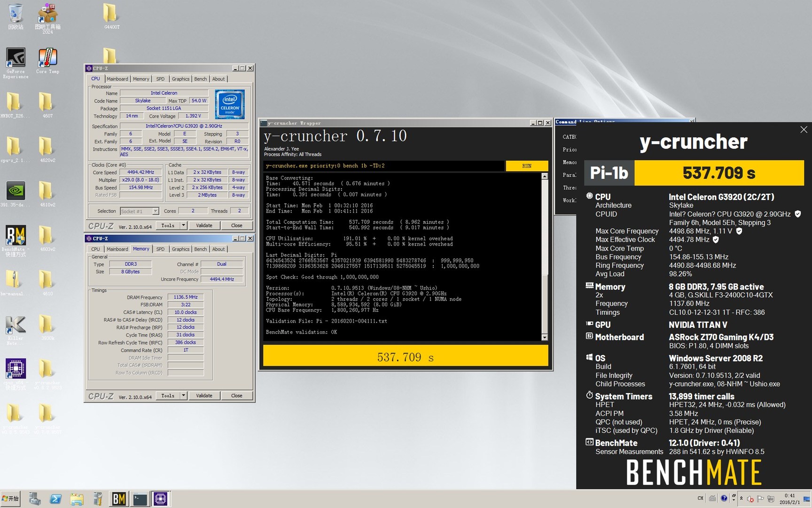The image size is (812, 508).
Task: Click Close in lower CPU-Z window
Action: pos(237,396)
